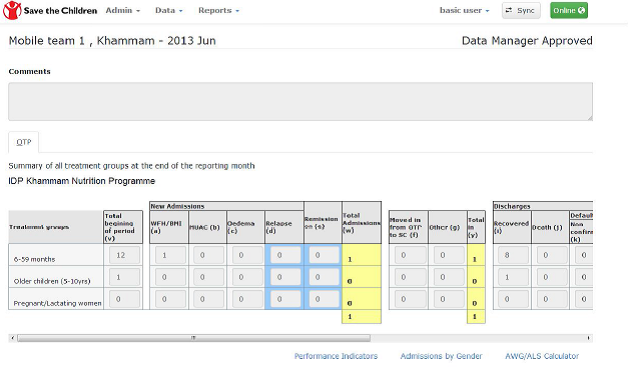The height and width of the screenshot is (391, 628).
Task: Click the sync arrows icon
Action: point(509,10)
